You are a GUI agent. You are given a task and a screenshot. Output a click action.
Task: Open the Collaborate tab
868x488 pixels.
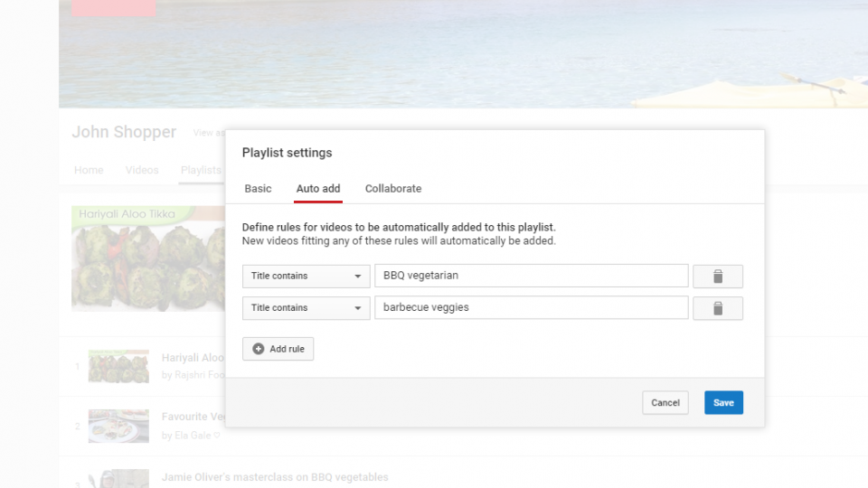coord(393,189)
